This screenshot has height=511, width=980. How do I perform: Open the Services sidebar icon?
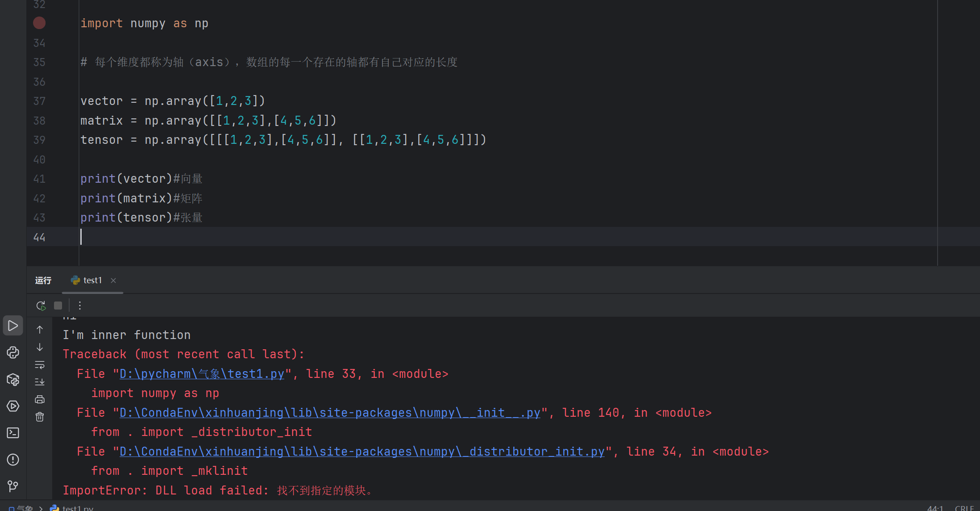click(x=13, y=406)
